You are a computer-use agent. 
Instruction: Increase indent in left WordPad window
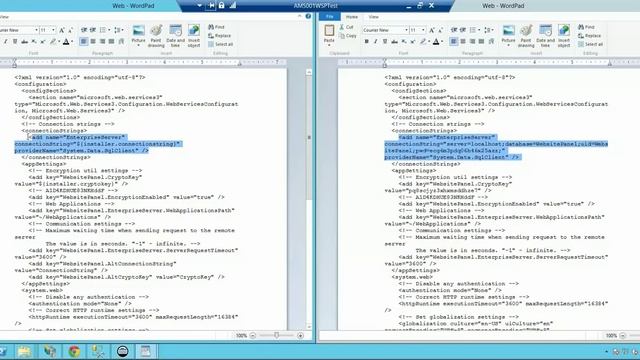click(x=93, y=30)
